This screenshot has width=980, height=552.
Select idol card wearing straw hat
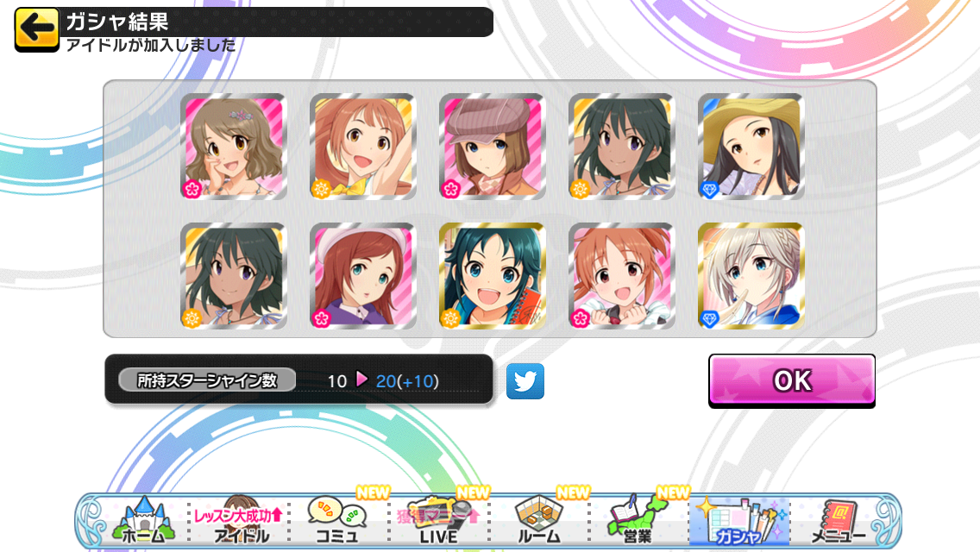[751, 147]
